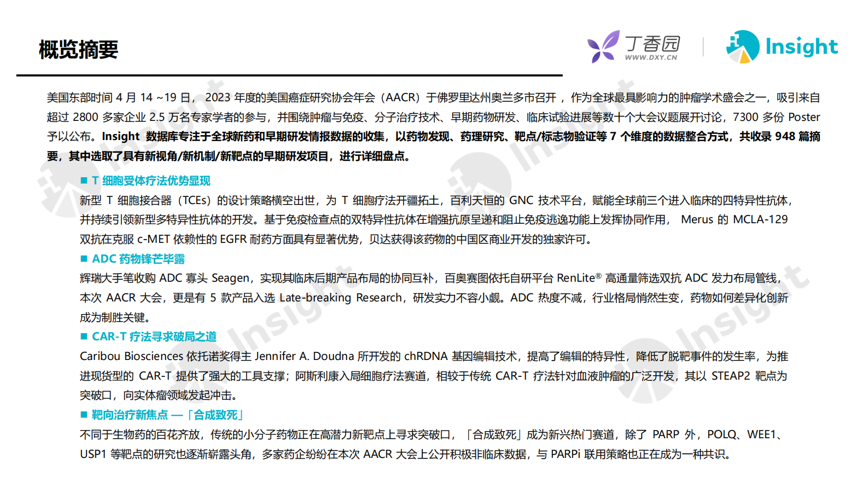The width and height of the screenshot is (868, 488).
Task: Click the bullet square before ADC 药物锋芒毕露
Action: click(84, 259)
